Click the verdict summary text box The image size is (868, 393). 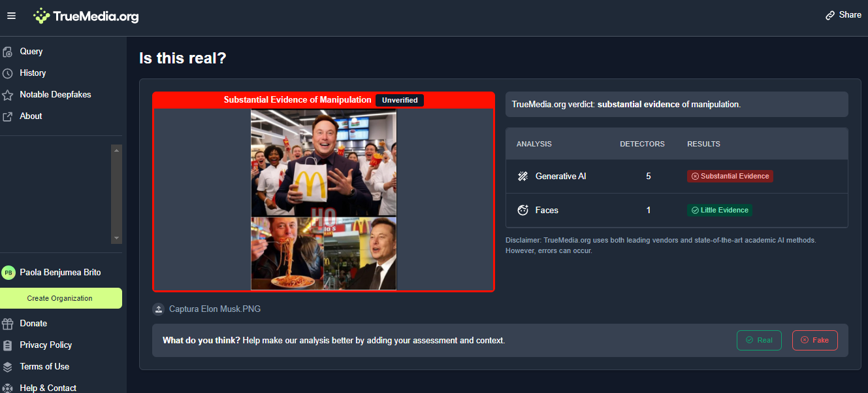(x=677, y=104)
